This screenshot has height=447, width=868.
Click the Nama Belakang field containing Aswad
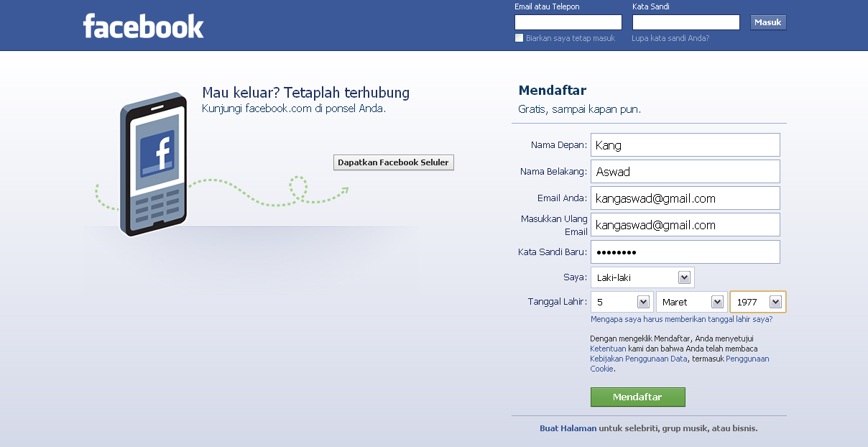coord(685,171)
